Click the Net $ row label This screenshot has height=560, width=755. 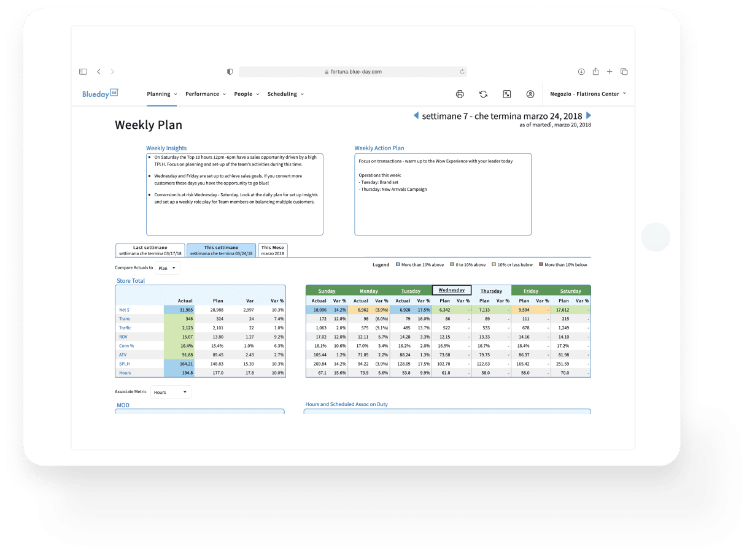click(125, 310)
